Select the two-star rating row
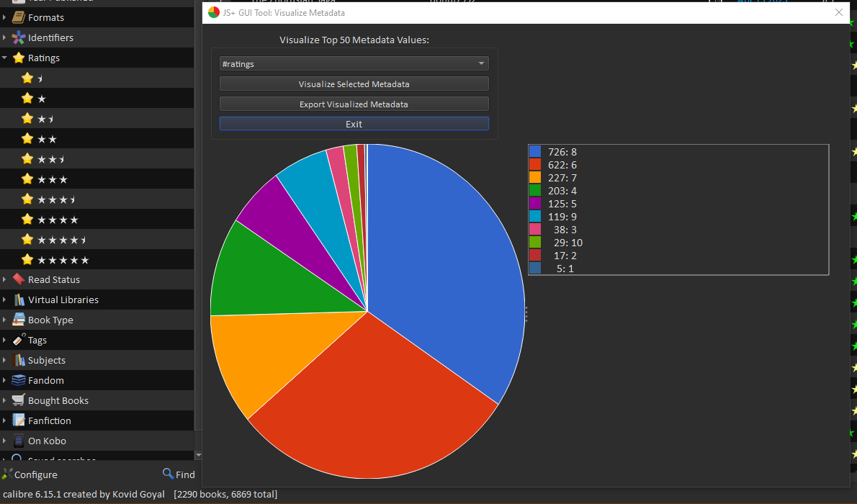 coord(97,139)
